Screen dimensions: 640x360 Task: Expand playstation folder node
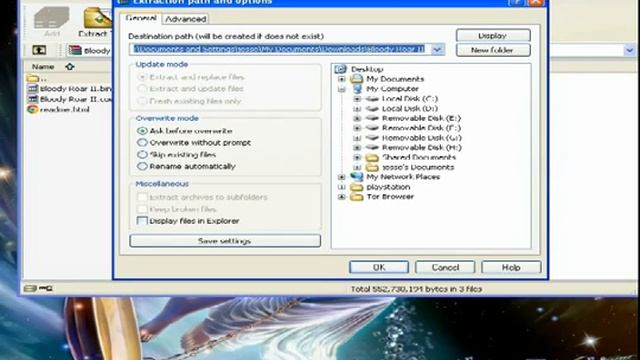coord(342,187)
